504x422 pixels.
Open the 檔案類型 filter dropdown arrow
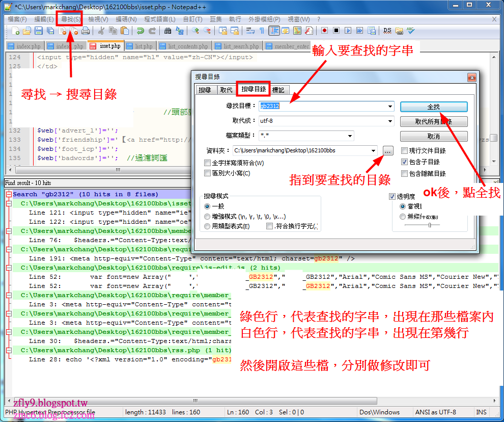pos(350,136)
